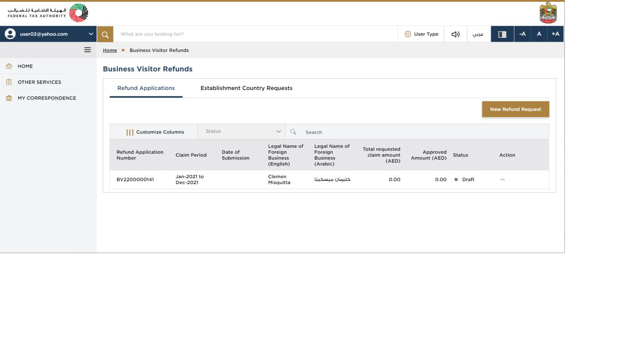The width and height of the screenshot is (643, 364).
Task: Open HOME in the sidebar
Action: pos(48,66)
